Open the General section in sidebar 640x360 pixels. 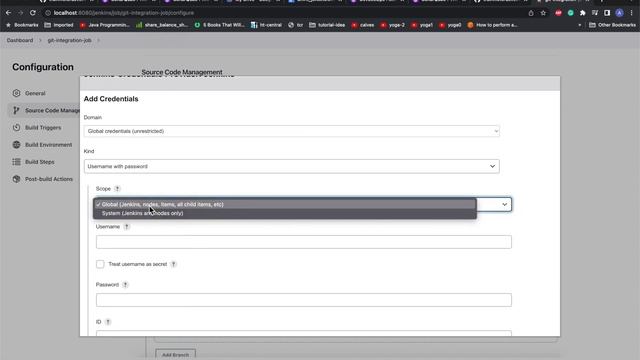35,93
